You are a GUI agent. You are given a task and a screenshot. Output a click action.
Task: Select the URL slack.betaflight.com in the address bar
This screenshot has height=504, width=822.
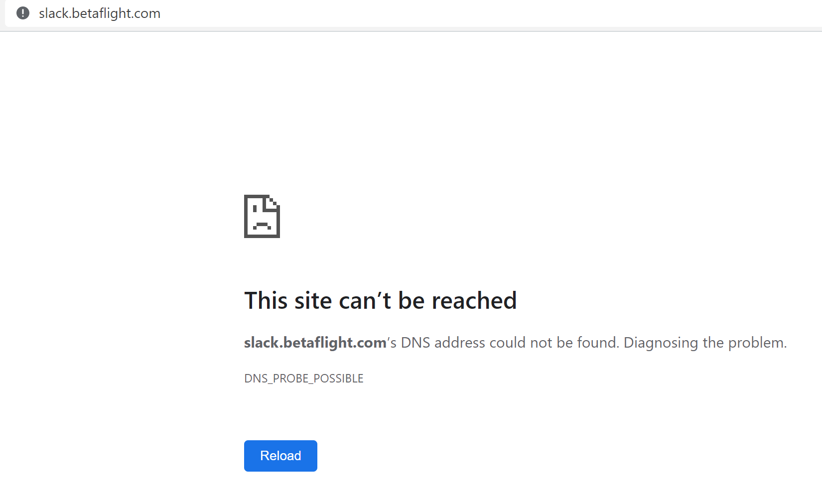100,13
